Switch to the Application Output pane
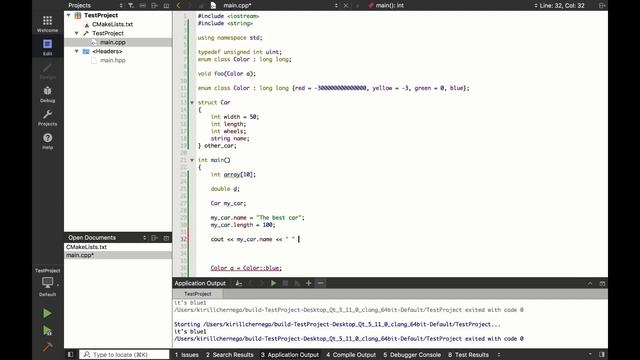Image resolution: width=640 pixels, height=360 pixels. click(x=290, y=355)
